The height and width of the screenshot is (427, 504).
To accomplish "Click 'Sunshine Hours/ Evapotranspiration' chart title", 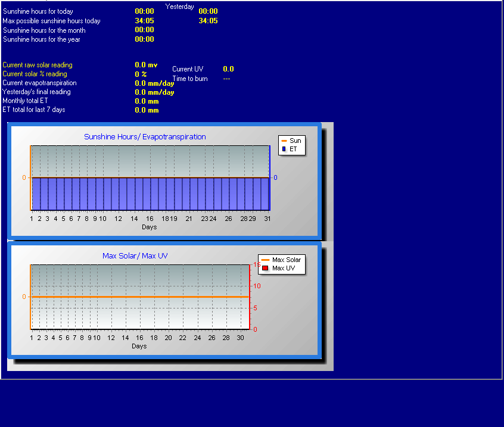I will pyautogui.click(x=145, y=137).
